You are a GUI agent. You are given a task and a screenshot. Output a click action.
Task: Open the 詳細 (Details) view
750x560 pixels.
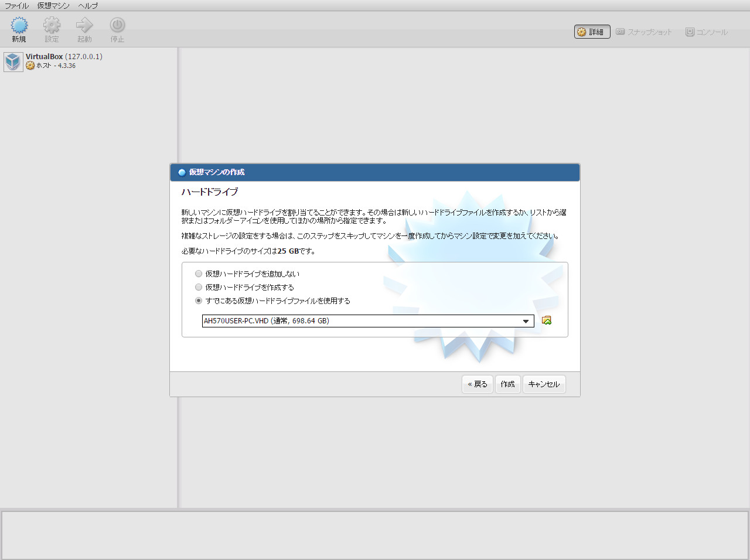pyautogui.click(x=592, y=32)
